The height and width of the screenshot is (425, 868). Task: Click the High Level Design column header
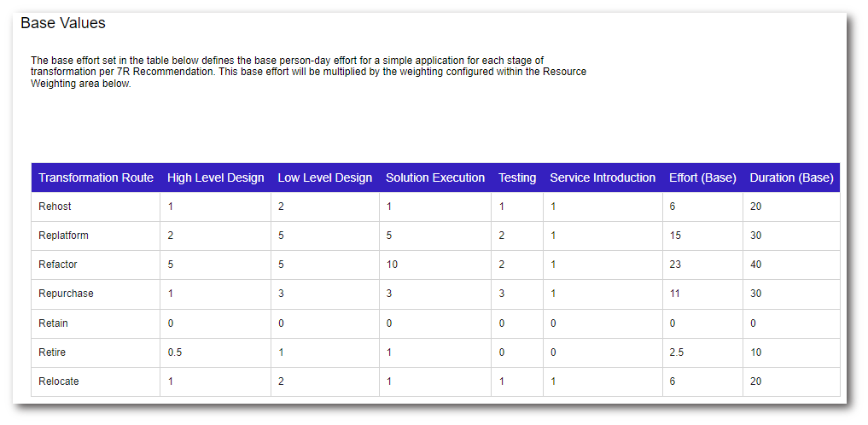(215, 178)
